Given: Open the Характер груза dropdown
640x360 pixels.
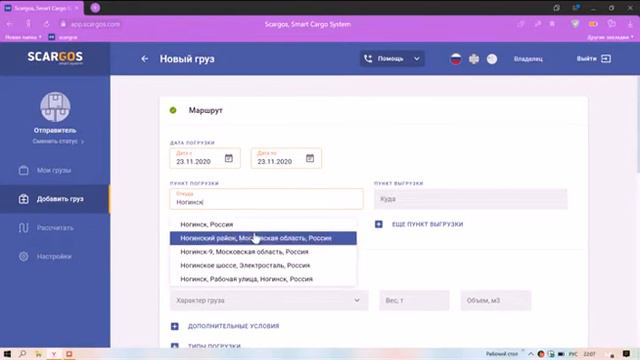Looking at the screenshot, I should click(269, 300).
